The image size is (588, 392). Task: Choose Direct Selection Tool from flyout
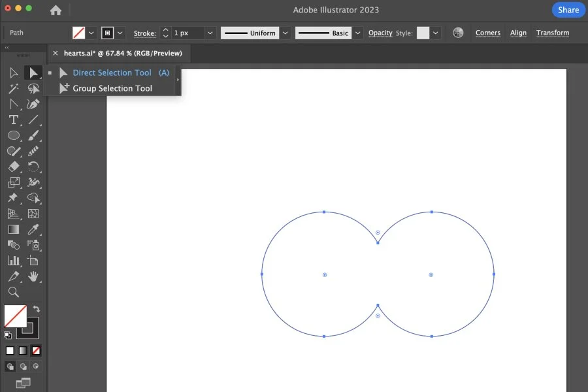pyautogui.click(x=112, y=73)
